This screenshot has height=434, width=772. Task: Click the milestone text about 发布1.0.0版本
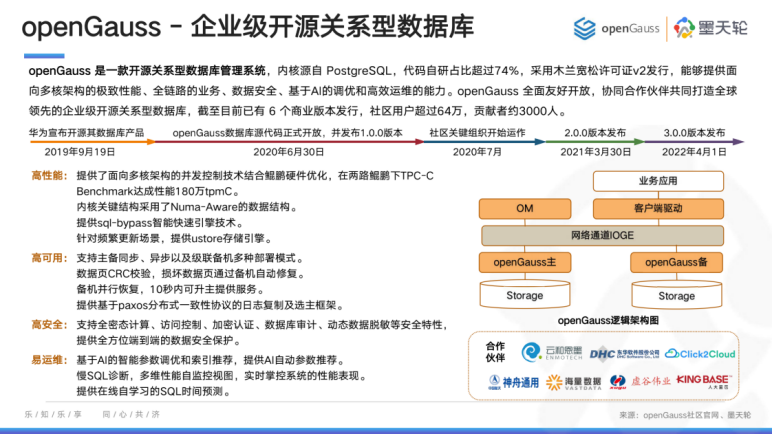point(288,133)
